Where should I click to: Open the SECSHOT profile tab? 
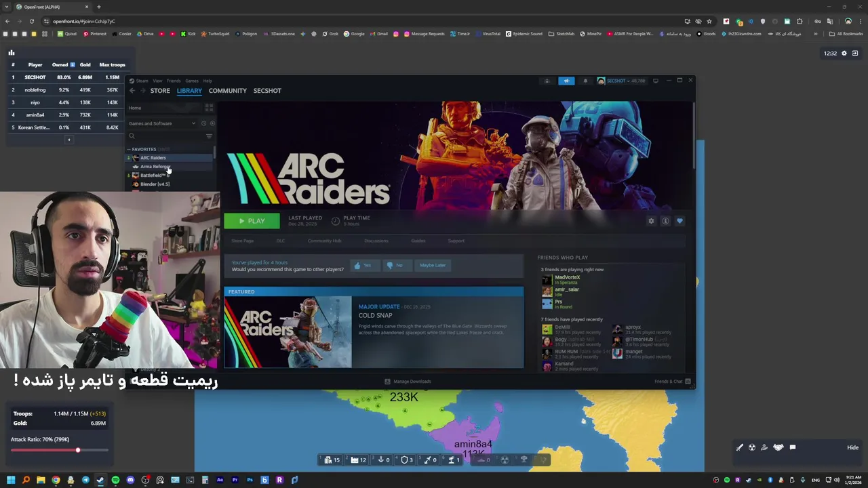click(267, 91)
